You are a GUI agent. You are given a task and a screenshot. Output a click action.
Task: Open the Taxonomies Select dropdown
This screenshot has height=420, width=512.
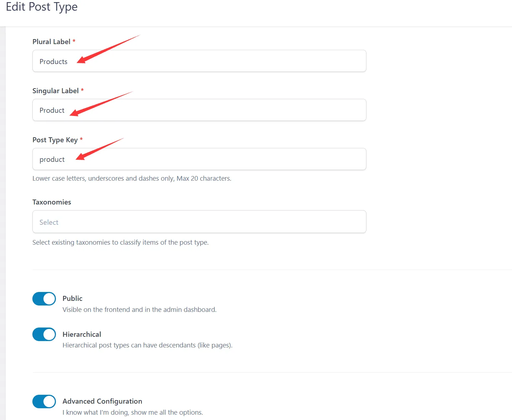click(x=199, y=222)
